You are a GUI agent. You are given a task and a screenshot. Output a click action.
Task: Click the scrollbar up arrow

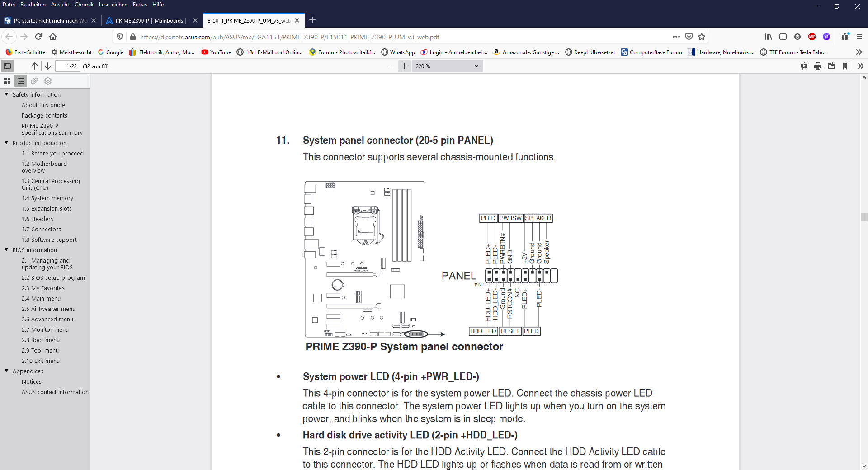click(864, 78)
